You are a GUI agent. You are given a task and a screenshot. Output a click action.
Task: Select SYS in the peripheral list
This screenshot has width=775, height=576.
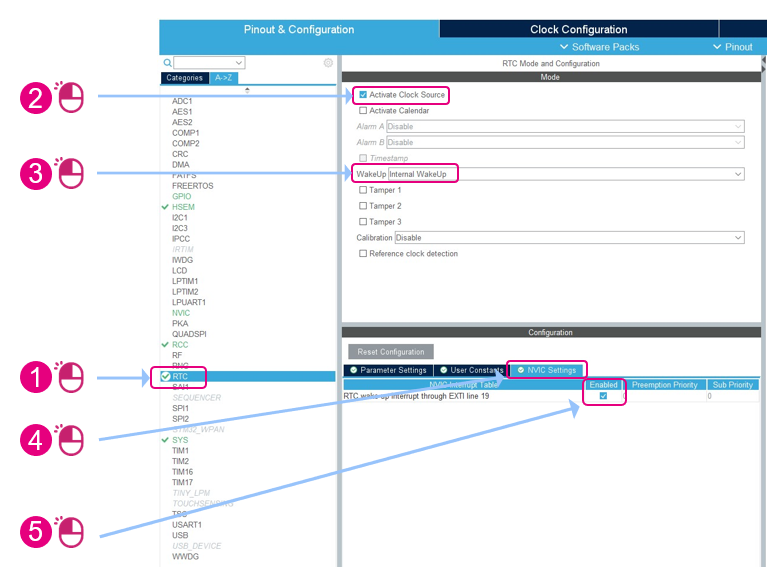180,440
